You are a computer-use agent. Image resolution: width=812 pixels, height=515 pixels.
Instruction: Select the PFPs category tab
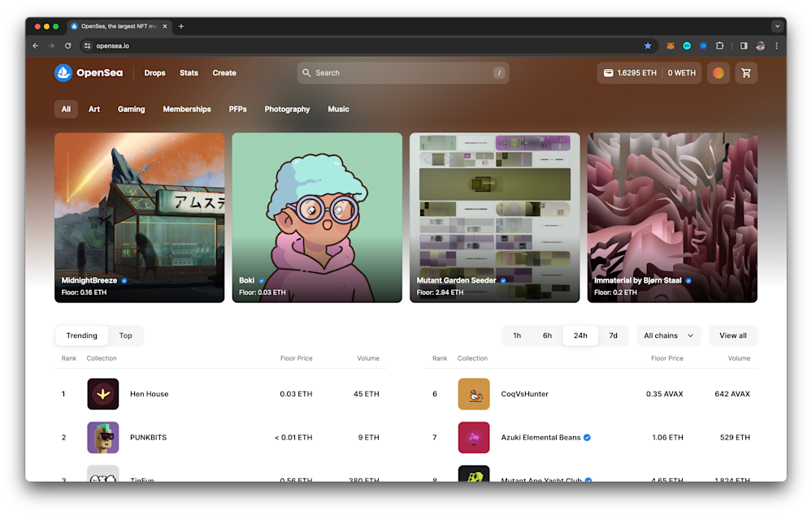(237, 109)
